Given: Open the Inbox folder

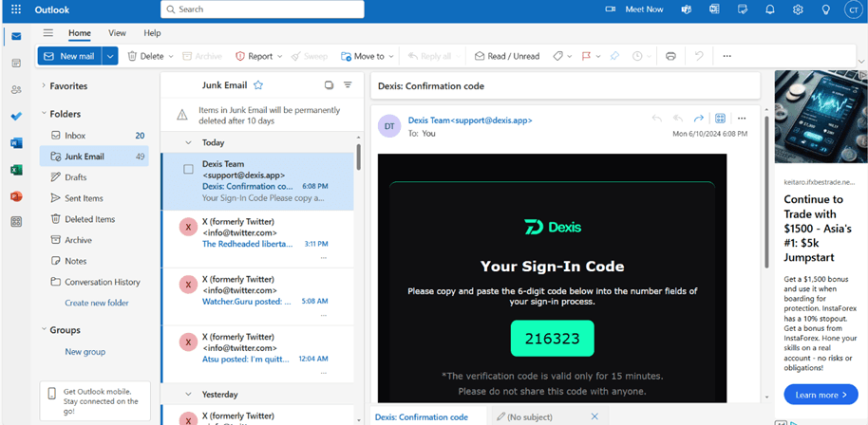Looking at the screenshot, I should point(94,136).
